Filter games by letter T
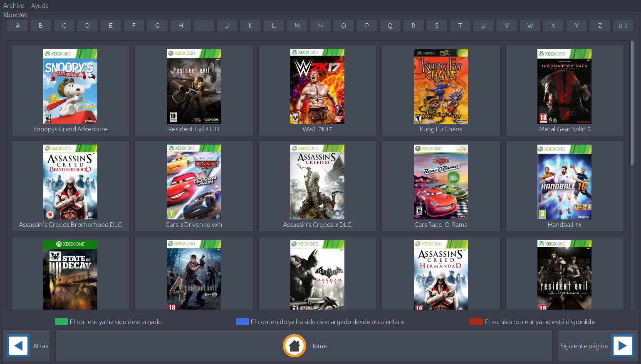This screenshot has height=364, width=641. tap(460, 26)
